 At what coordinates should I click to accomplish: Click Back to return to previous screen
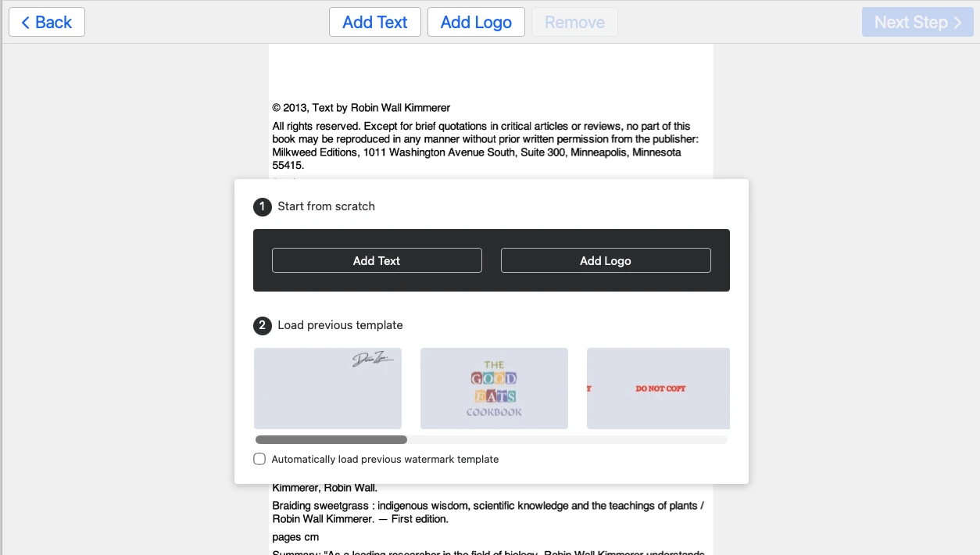click(46, 22)
